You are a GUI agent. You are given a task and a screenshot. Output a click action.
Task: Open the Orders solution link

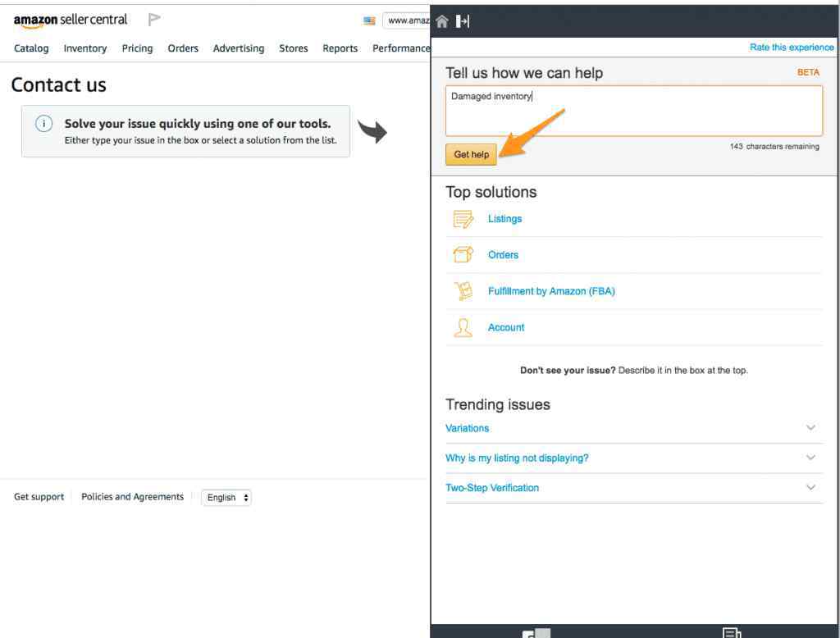[503, 255]
